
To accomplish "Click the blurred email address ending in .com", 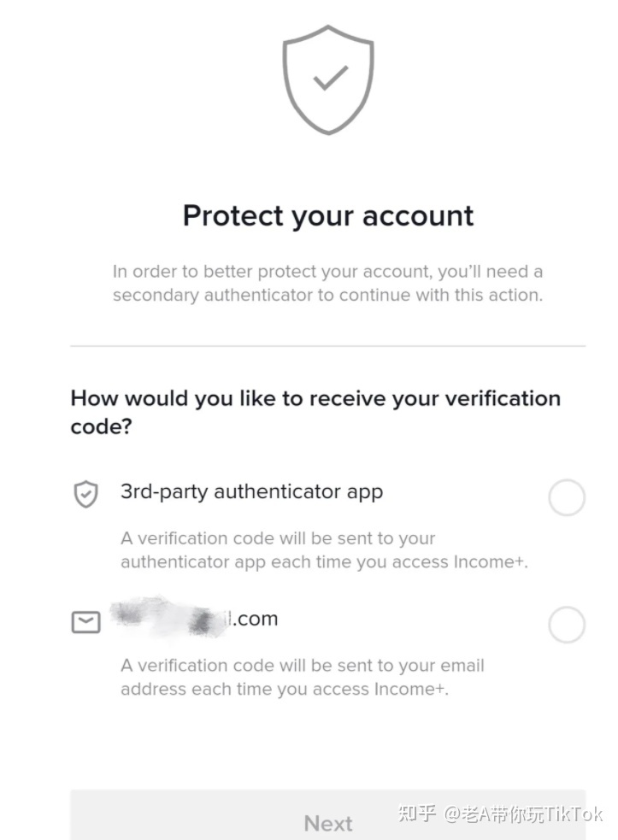I will click(195, 619).
